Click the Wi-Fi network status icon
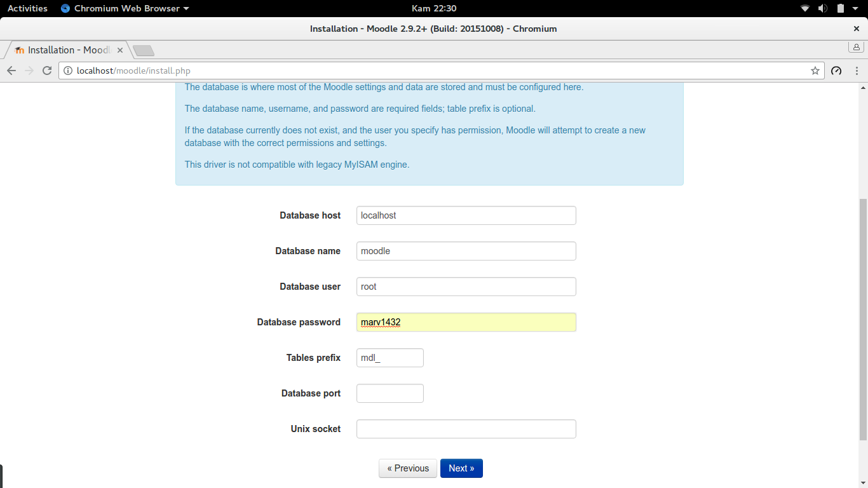The height and width of the screenshot is (488, 868). pos(805,8)
